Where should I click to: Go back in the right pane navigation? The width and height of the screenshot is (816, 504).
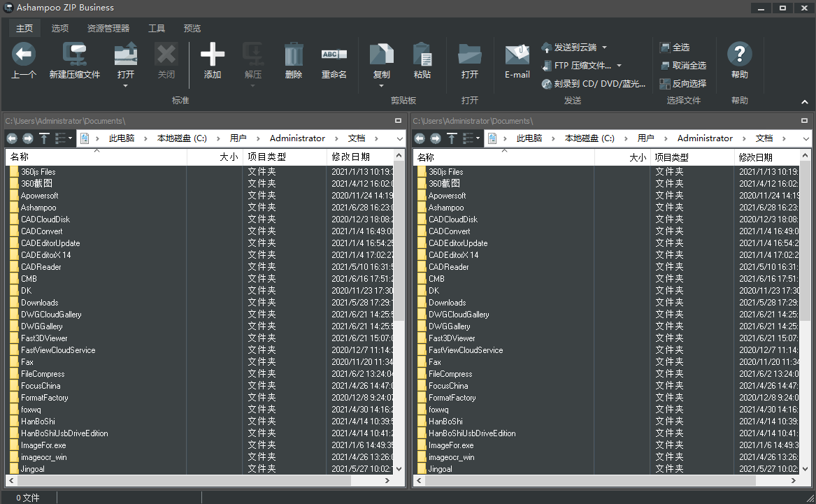tap(420, 138)
